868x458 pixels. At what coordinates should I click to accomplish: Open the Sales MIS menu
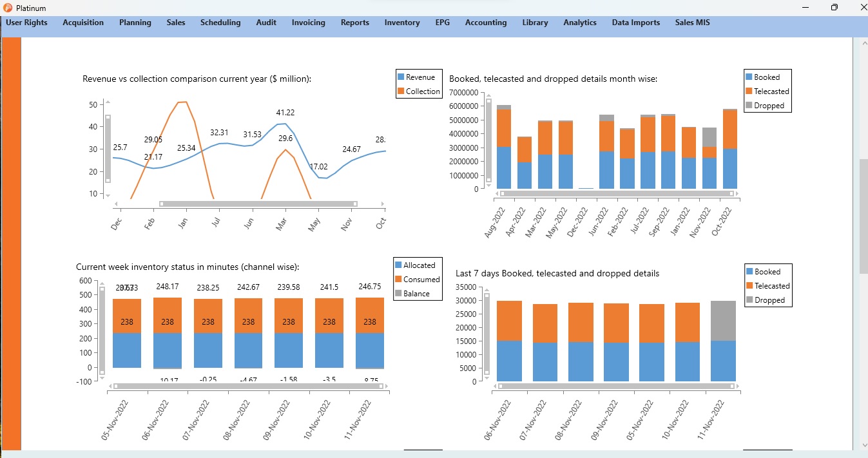[693, 23]
